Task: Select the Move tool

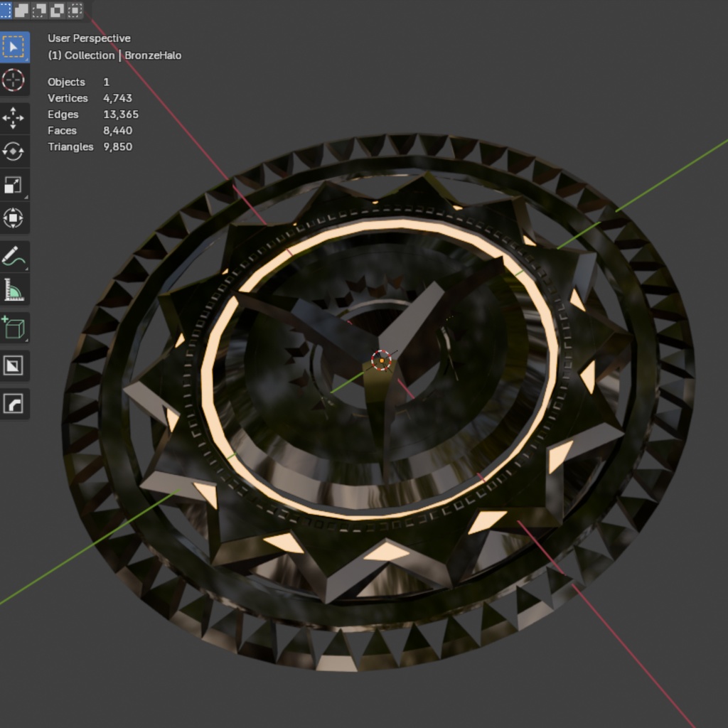Action: click(x=14, y=118)
